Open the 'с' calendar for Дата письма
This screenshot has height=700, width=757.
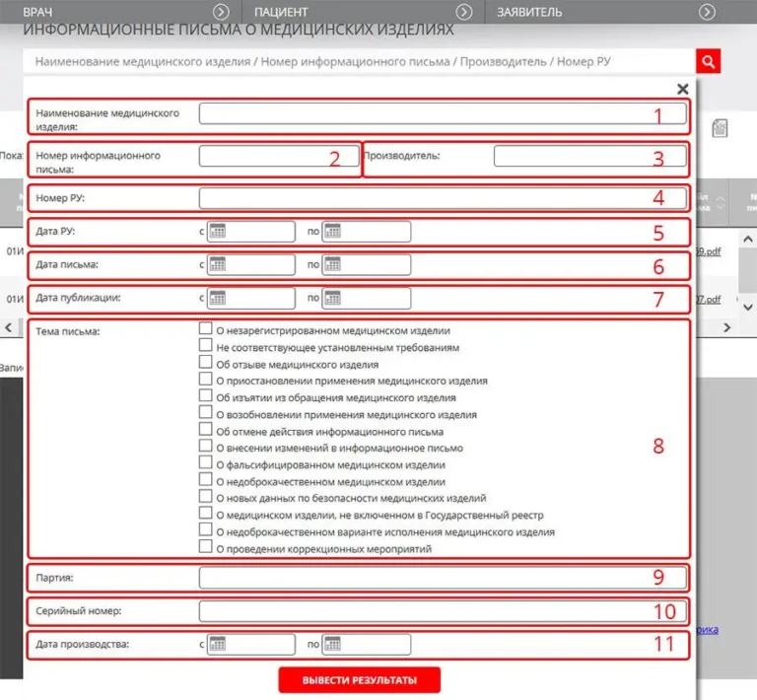[218, 264]
